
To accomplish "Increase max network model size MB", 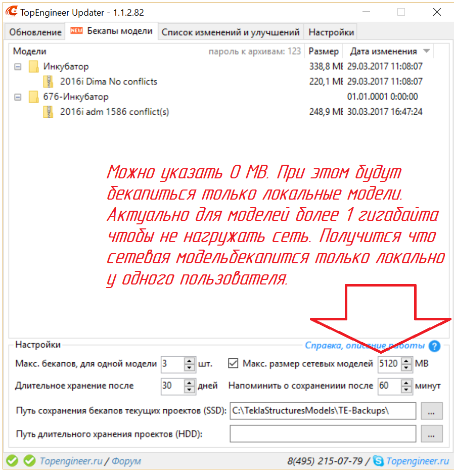I will pyautogui.click(x=406, y=361).
